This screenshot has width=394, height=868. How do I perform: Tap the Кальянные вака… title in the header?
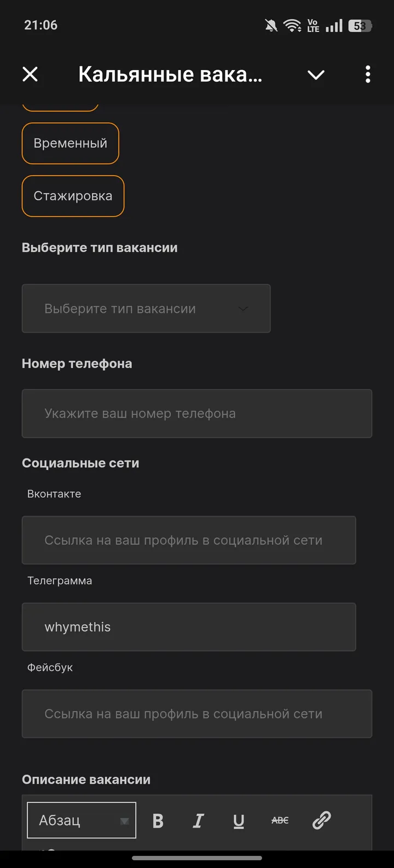coord(170,74)
